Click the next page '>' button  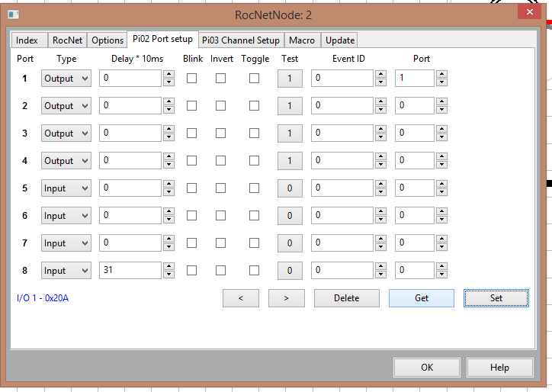point(286,298)
